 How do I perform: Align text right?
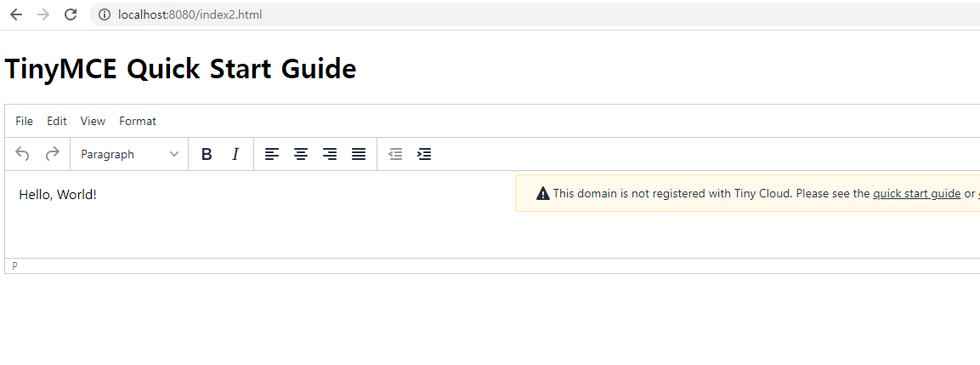point(330,154)
